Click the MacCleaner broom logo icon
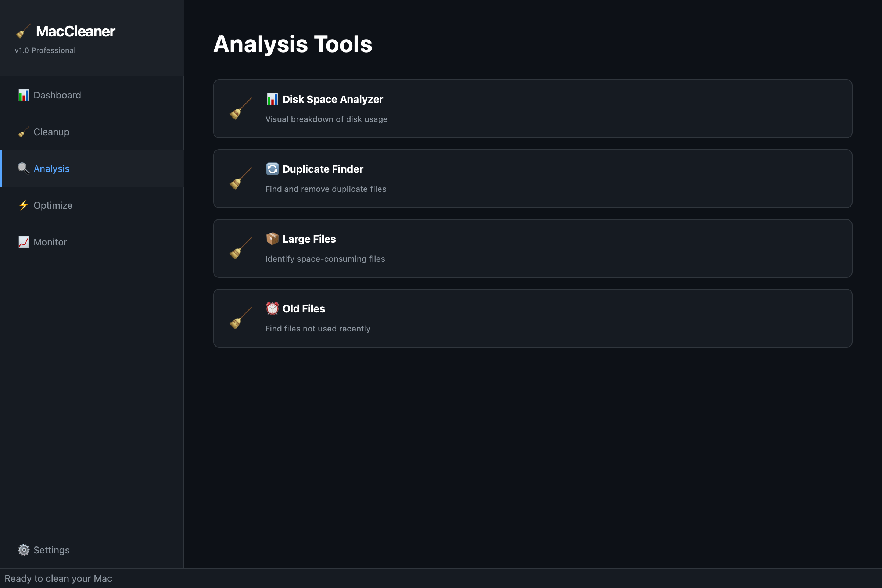The width and height of the screenshot is (882, 588). pyautogui.click(x=23, y=31)
